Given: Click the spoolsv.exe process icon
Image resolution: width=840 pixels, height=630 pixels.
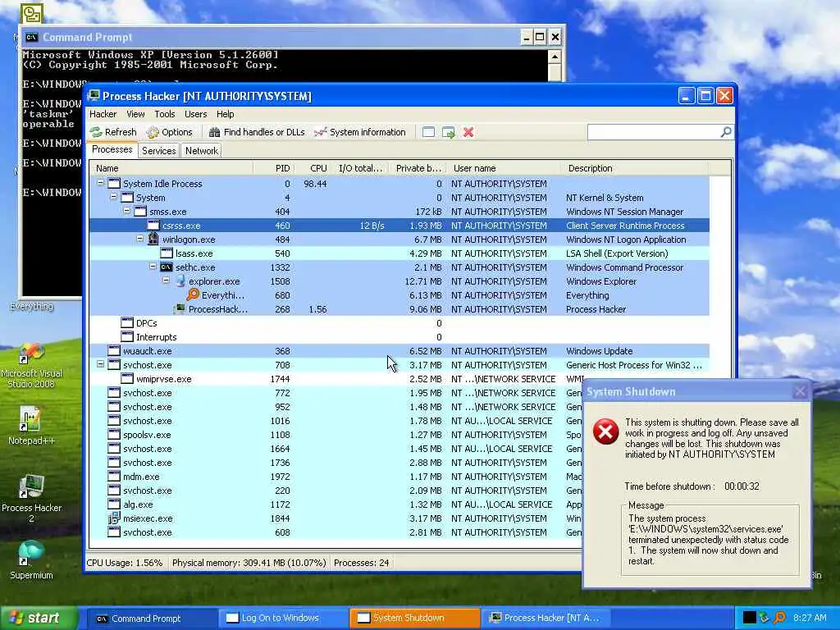Looking at the screenshot, I should click(x=114, y=435).
